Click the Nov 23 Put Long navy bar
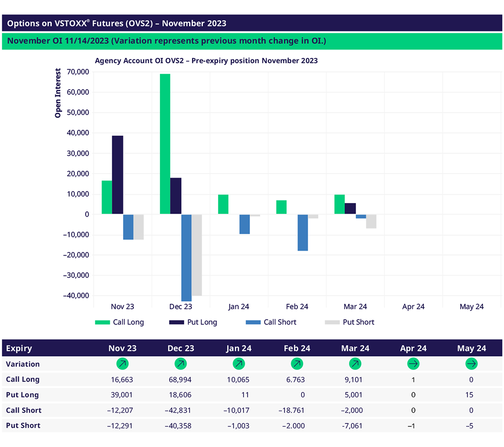 click(x=118, y=175)
